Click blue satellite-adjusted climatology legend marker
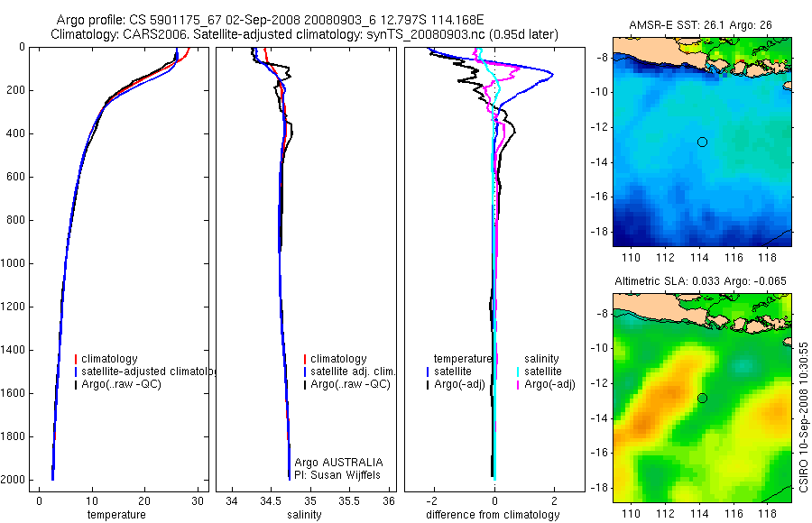The height and width of the screenshot is (523, 812). tap(76, 372)
